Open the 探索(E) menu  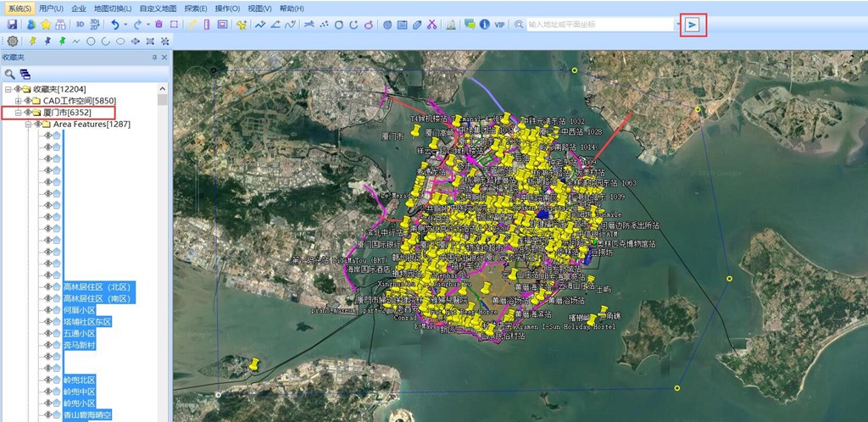click(x=197, y=8)
